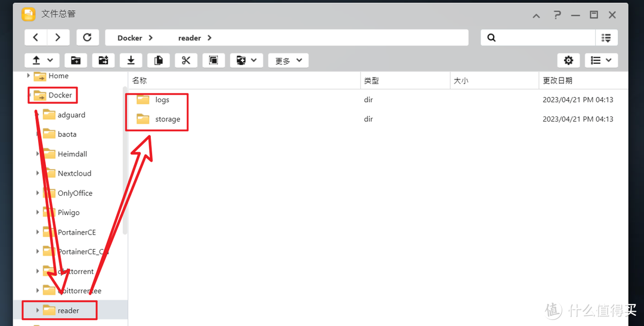This screenshot has height=326, width=644.
Task: Select Piwigo folder in tree
Action: (69, 213)
